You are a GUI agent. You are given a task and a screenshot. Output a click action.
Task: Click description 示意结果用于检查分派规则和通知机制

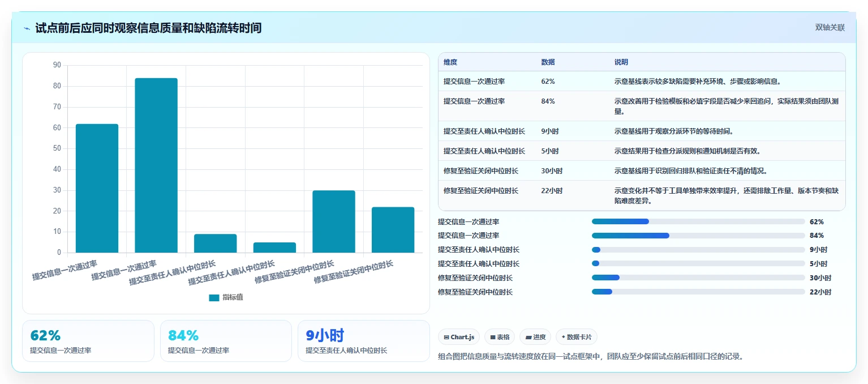tap(687, 151)
